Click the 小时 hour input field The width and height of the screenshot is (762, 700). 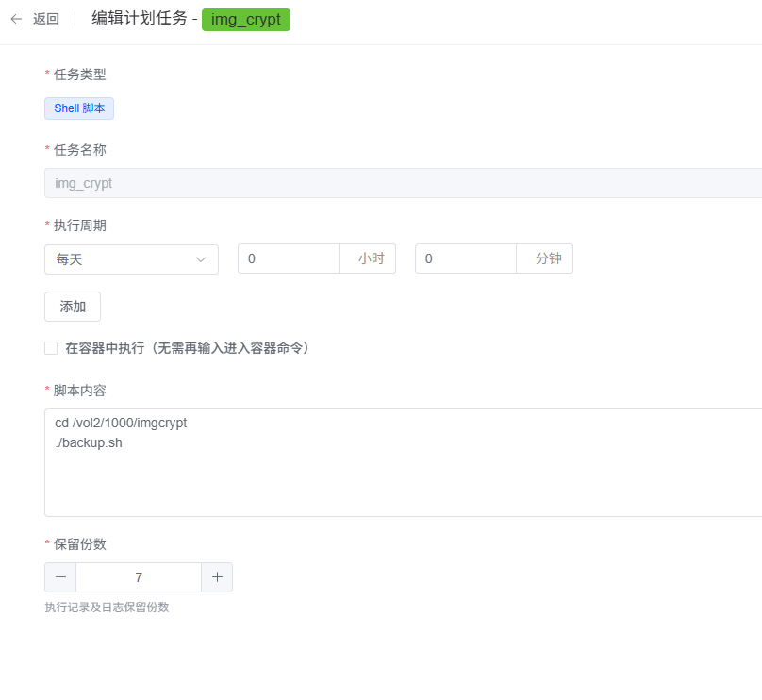point(289,258)
